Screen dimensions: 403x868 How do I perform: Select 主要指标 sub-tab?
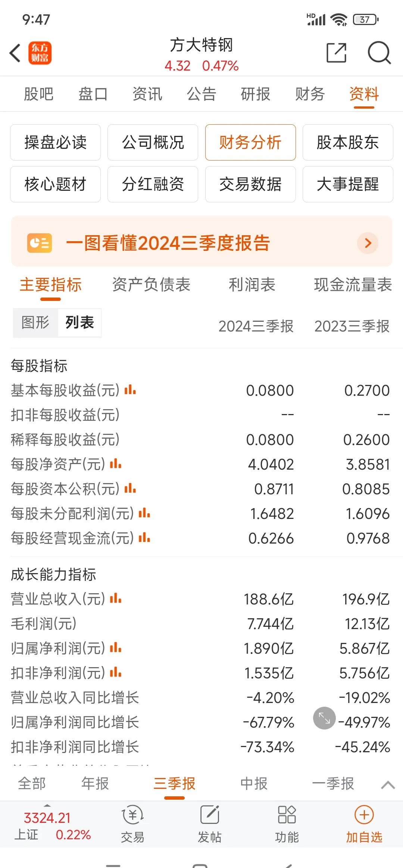(51, 285)
